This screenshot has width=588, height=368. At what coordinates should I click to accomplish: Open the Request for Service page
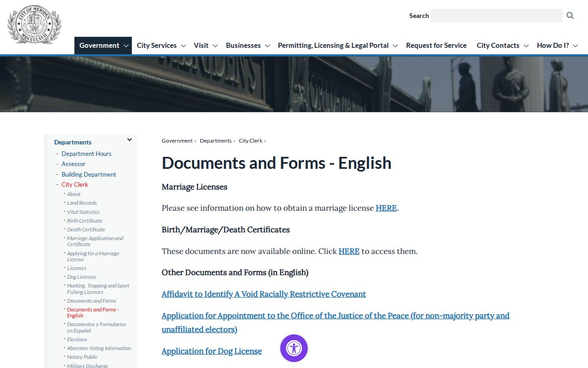coord(436,46)
